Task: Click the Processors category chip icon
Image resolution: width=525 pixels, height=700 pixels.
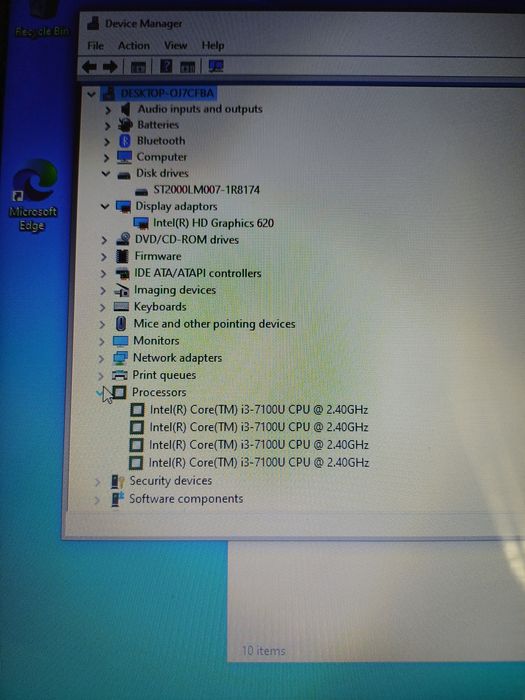Action: 119,392
